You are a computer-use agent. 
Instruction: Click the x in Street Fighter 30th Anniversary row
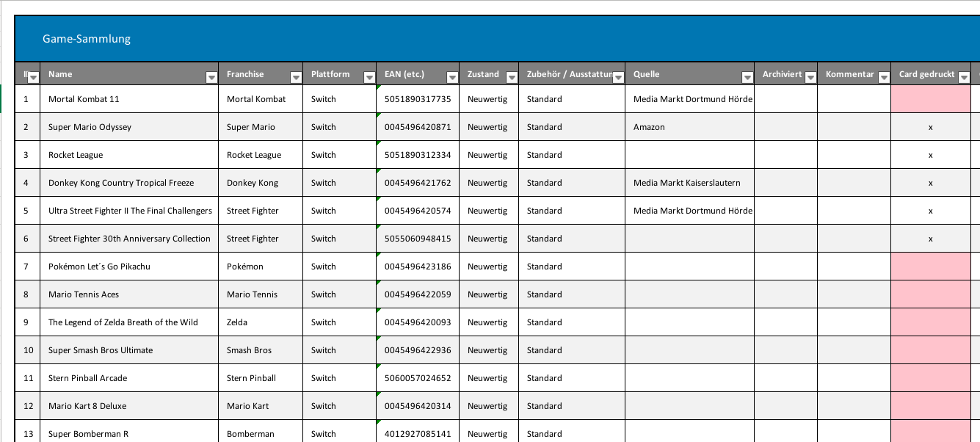pos(931,239)
